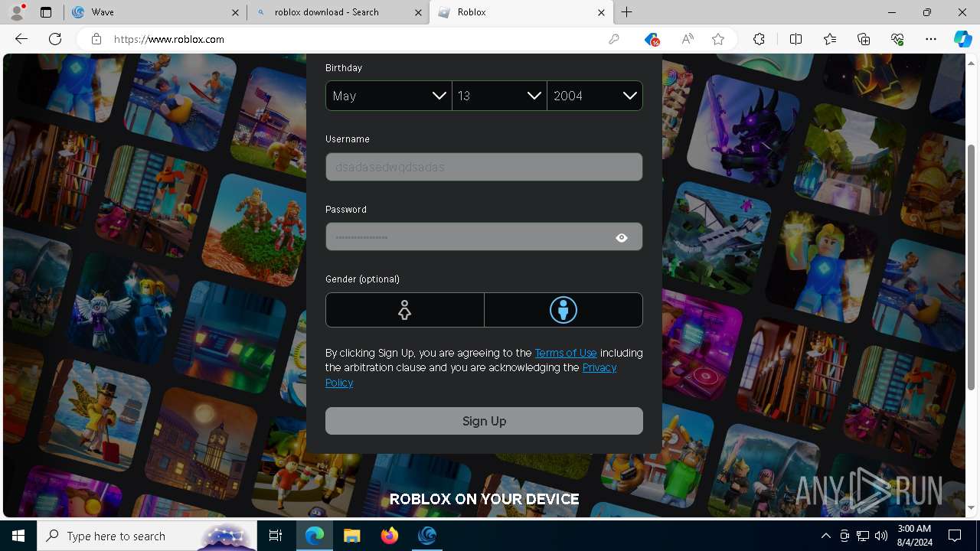
Task: Open the Windows Start menu
Action: tap(18, 536)
